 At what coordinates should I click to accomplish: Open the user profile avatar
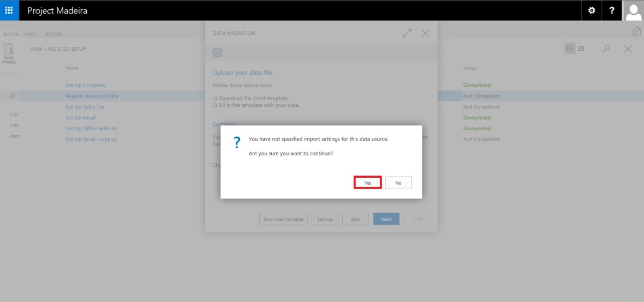point(633,10)
